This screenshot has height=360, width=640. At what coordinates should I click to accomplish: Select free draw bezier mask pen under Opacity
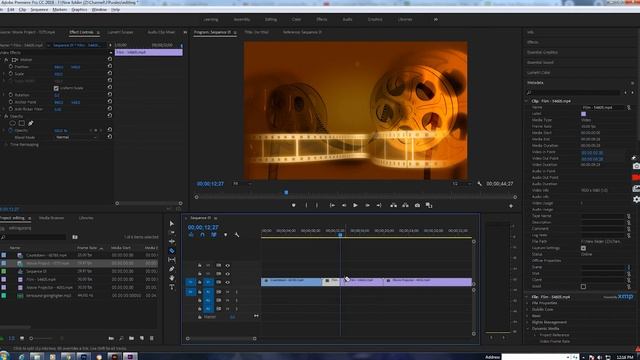point(31,123)
